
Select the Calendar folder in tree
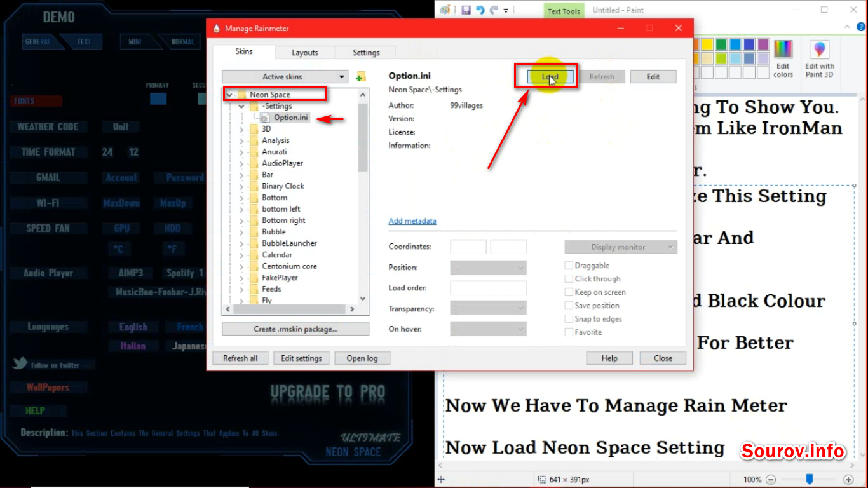277,255
